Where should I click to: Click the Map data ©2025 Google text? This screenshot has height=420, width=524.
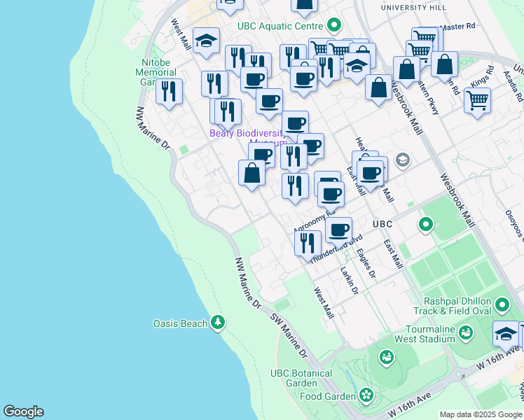coord(481,415)
